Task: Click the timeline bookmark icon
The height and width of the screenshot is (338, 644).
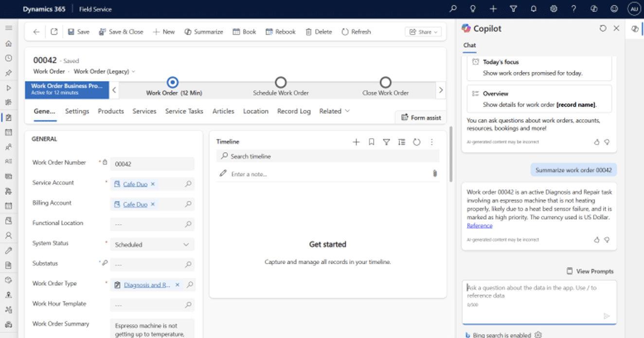Action: coord(371,142)
